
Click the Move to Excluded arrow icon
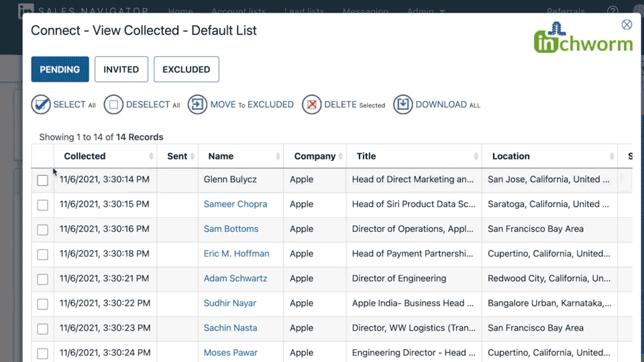point(197,105)
